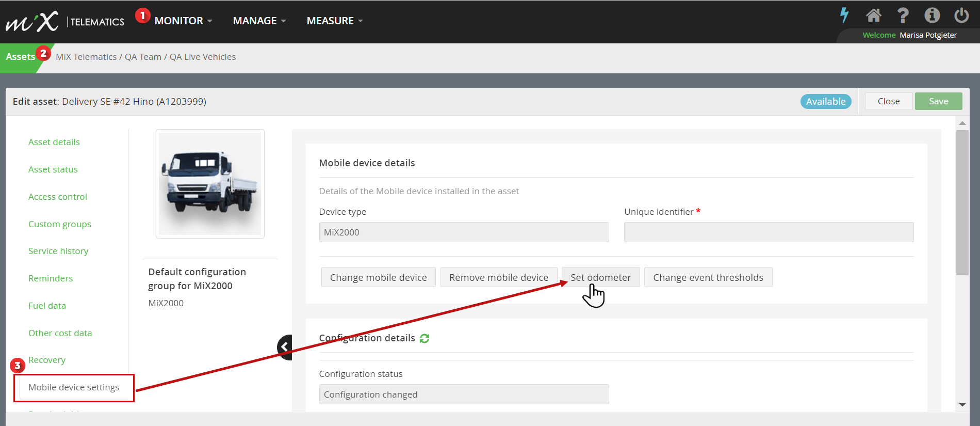Click the Available status badge
This screenshot has width=980, height=426.
(x=826, y=102)
